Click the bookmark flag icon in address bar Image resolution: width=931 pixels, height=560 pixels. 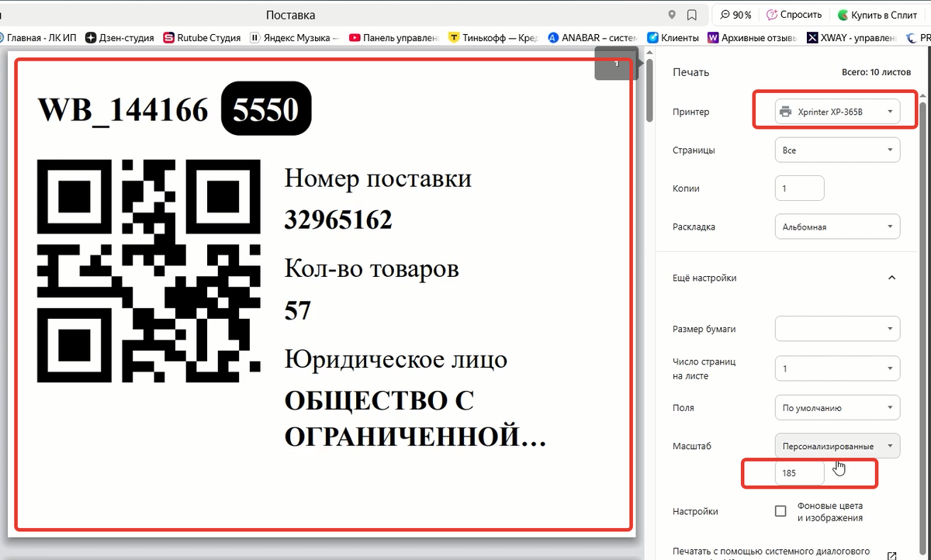tap(691, 14)
